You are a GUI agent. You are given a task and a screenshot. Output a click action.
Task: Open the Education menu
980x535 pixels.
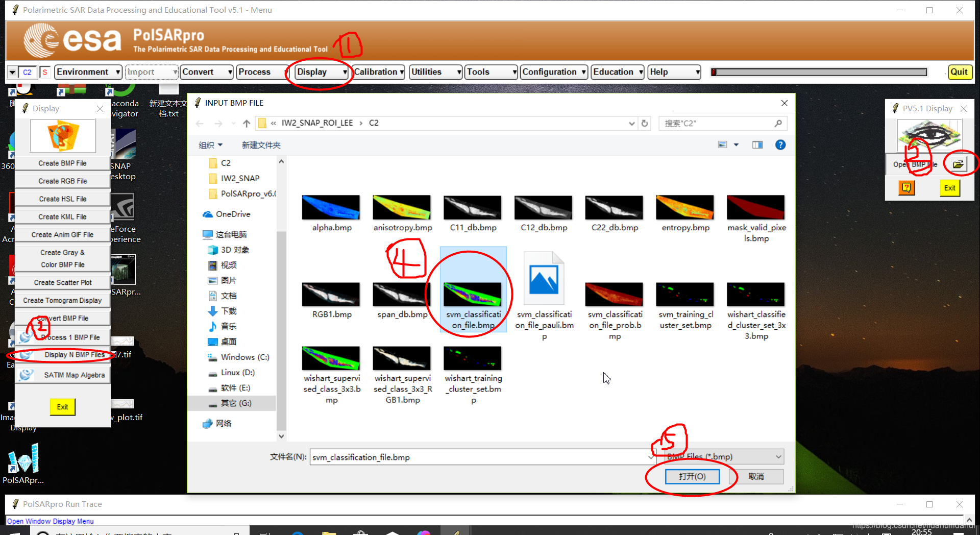(618, 72)
